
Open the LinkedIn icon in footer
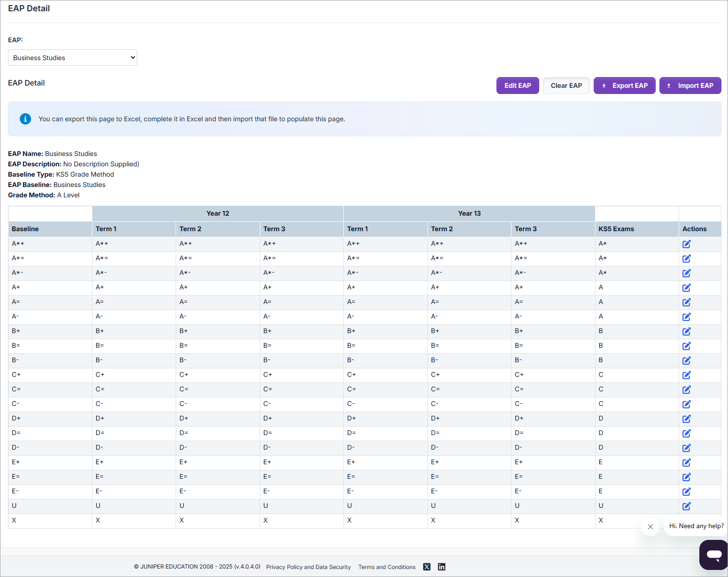[x=441, y=567]
